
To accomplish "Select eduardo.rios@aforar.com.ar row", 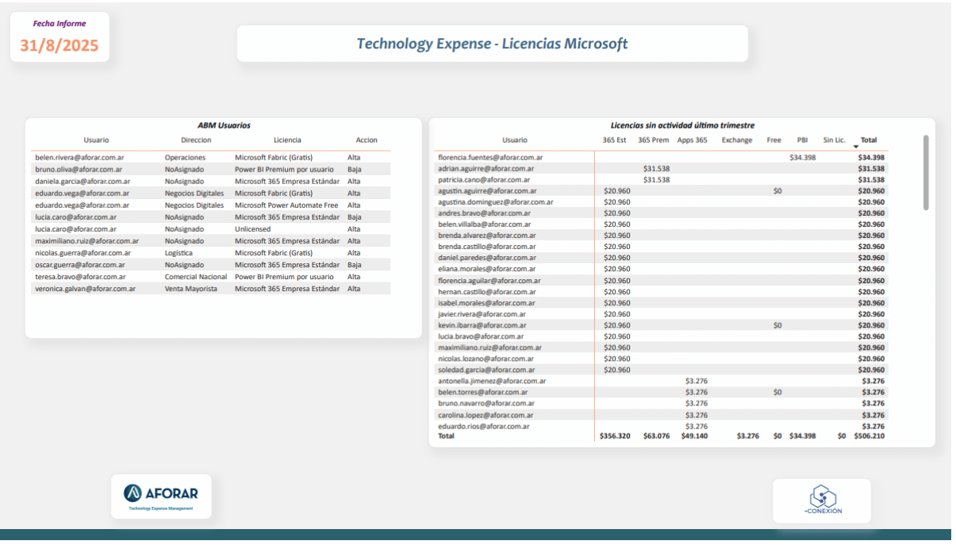I will 662,426.
